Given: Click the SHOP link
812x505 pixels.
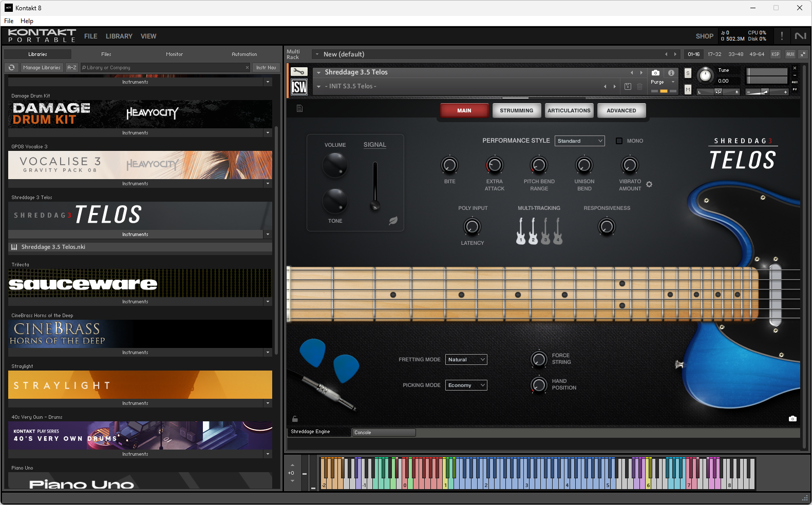Looking at the screenshot, I should coord(704,36).
